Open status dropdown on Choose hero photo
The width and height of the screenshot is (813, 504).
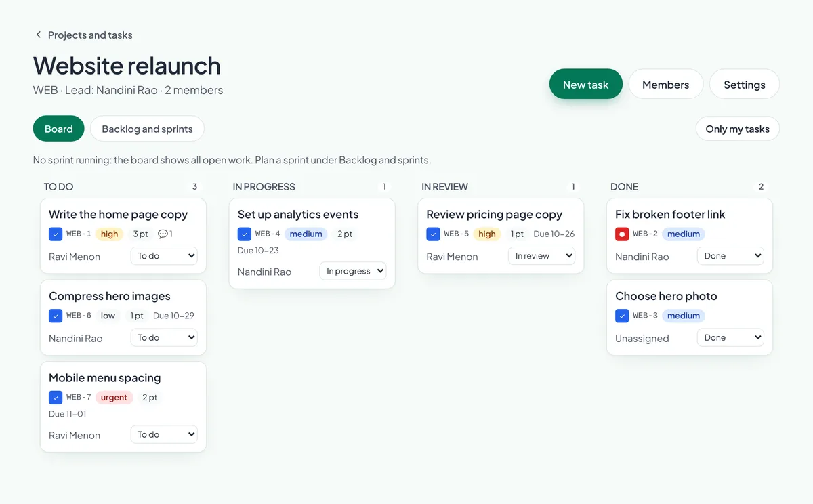tap(730, 337)
